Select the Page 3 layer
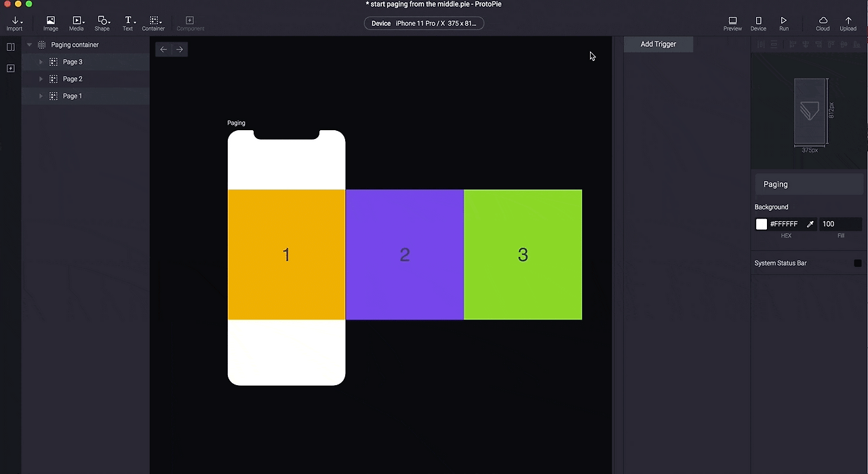Viewport: 868px width, 474px height. [x=85, y=62]
